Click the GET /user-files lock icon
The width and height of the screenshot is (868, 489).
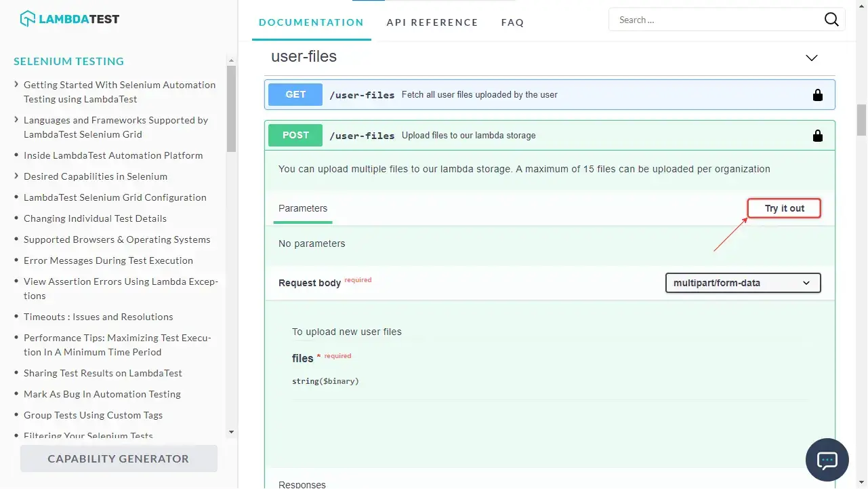coord(817,95)
